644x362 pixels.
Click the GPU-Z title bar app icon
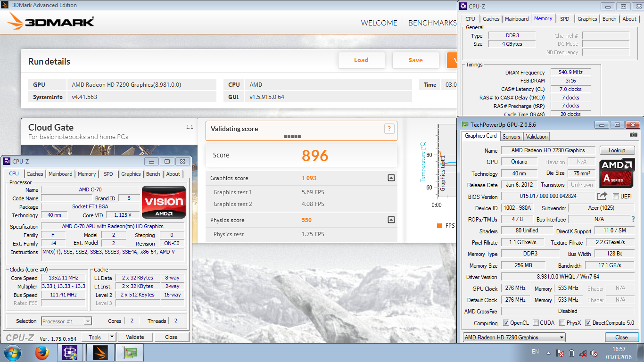coord(465,125)
